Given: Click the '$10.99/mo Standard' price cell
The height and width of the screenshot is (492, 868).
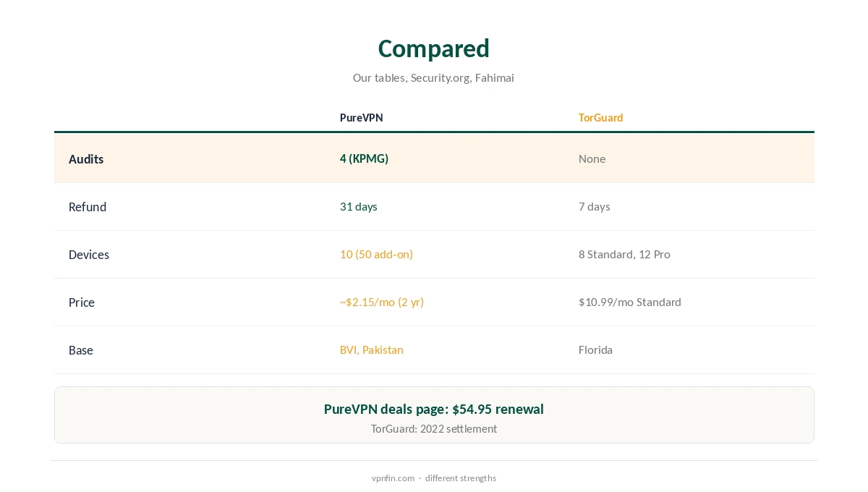Looking at the screenshot, I should tap(630, 302).
